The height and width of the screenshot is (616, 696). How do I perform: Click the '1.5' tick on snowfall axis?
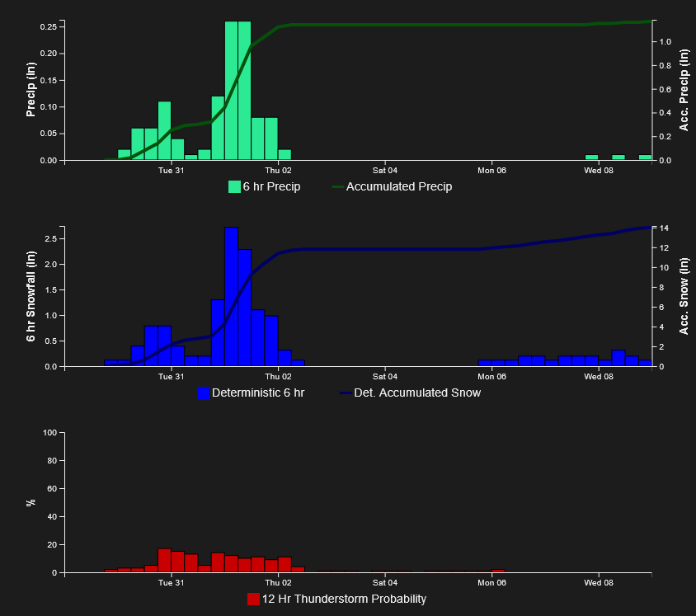click(51, 290)
